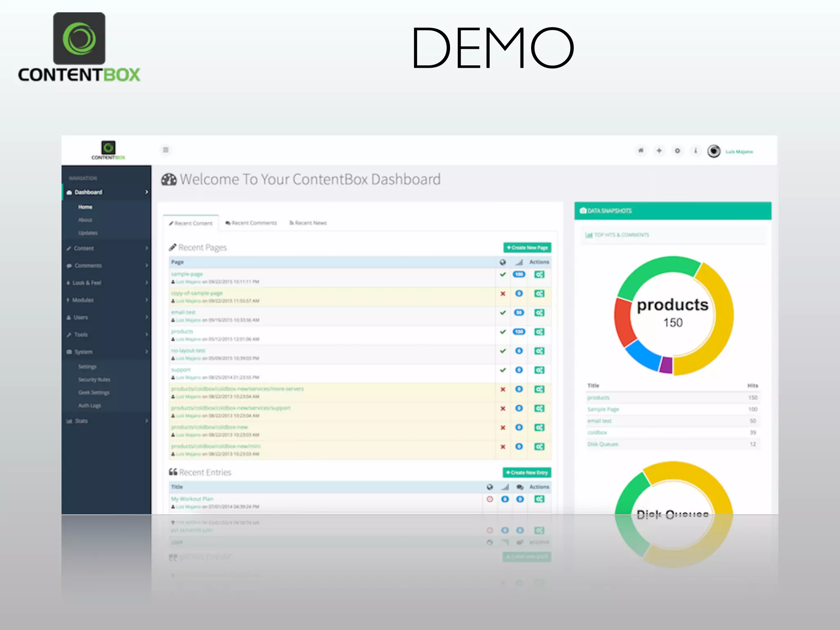Click hits badge 50 for email-test
840x630 pixels.
pyautogui.click(x=519, y=313)
